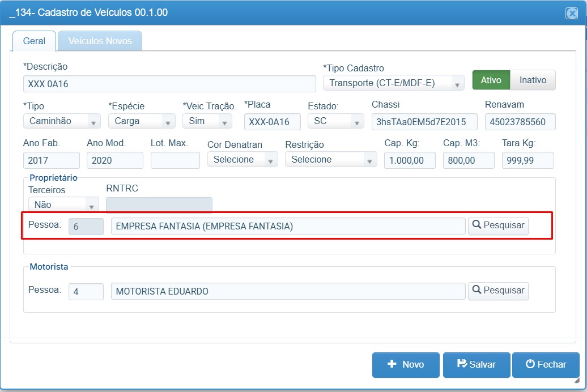Expand the Tipo Caminhão dropdown
The height and width of the screenshot is (392, 587).
[x=62, y=121]
